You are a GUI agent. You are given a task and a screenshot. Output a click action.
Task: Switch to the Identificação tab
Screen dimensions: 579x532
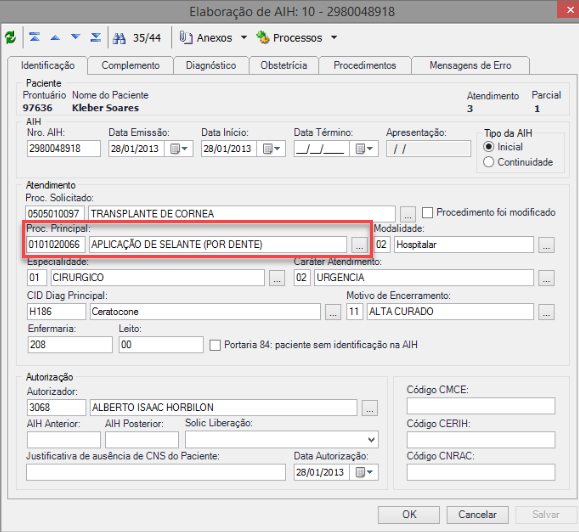point(48,66)
